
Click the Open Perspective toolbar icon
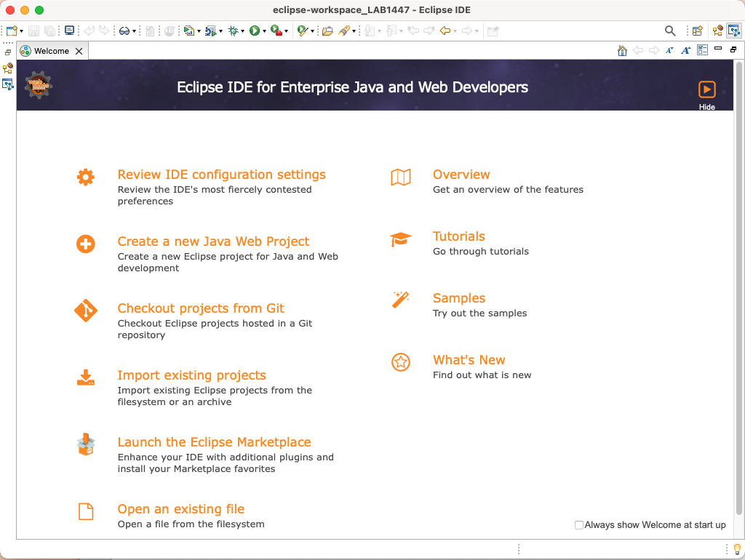(698, 31)
